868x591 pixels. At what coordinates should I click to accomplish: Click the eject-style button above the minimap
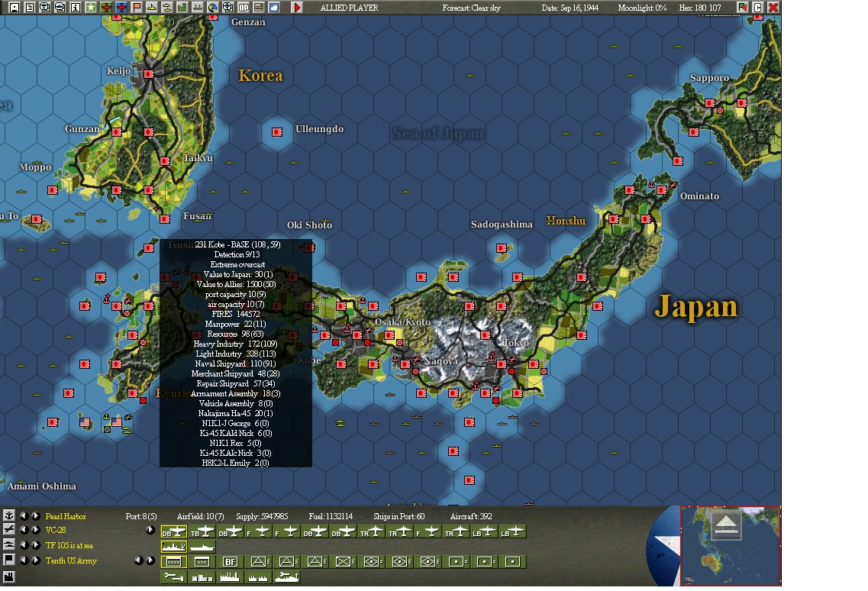(726, 524)
